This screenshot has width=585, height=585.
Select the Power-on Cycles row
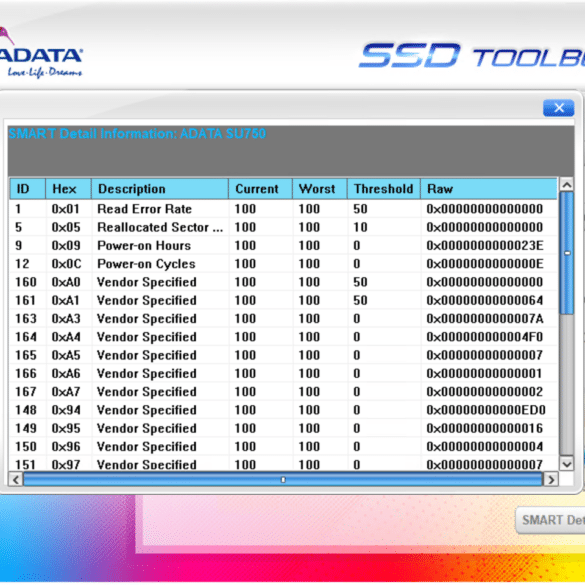coord(284,264)
